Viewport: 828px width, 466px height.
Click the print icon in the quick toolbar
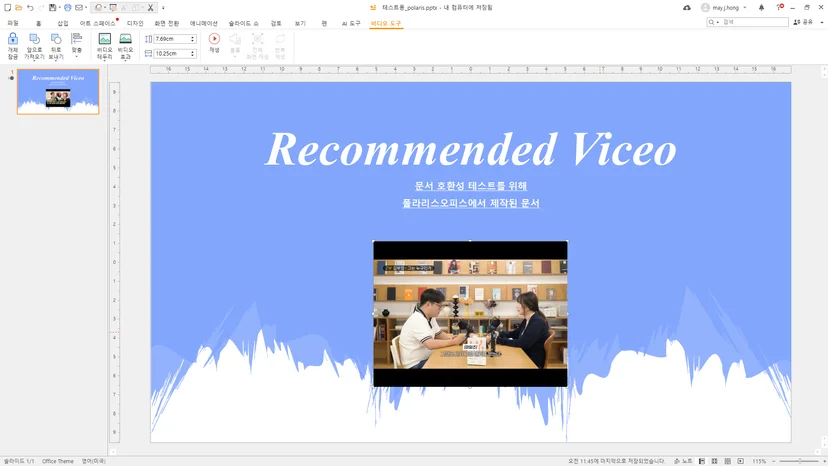click(x=68, y=7)
